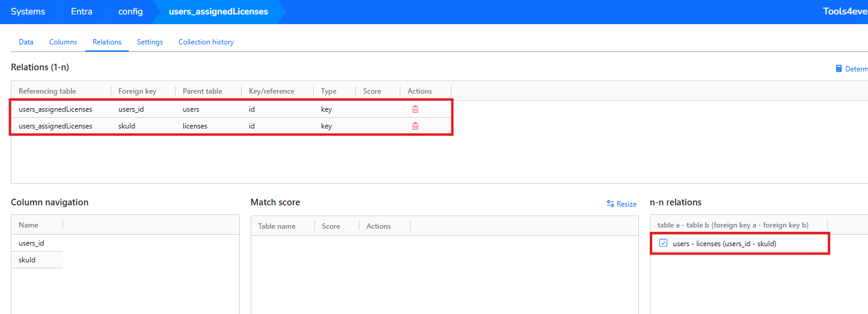Open the Data tab
The width and height of the screenshot is (868, 314).
coord(26,42)
